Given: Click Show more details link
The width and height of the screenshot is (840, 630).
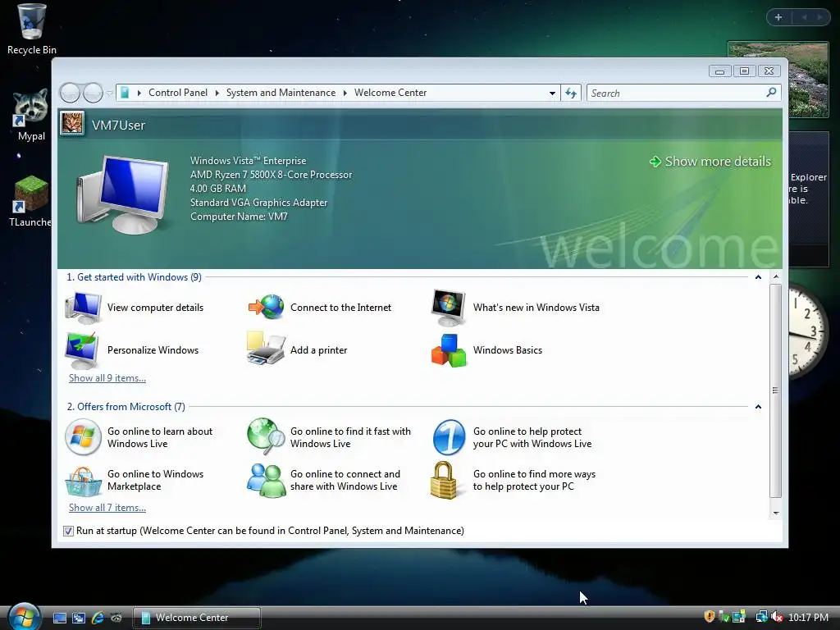Looking at the screenshot, I should (710, 162).
